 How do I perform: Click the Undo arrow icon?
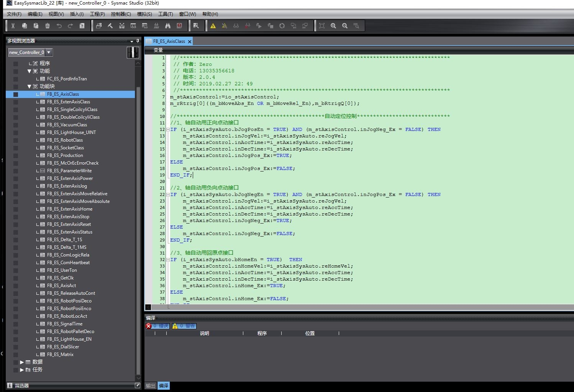coord(59,26)
